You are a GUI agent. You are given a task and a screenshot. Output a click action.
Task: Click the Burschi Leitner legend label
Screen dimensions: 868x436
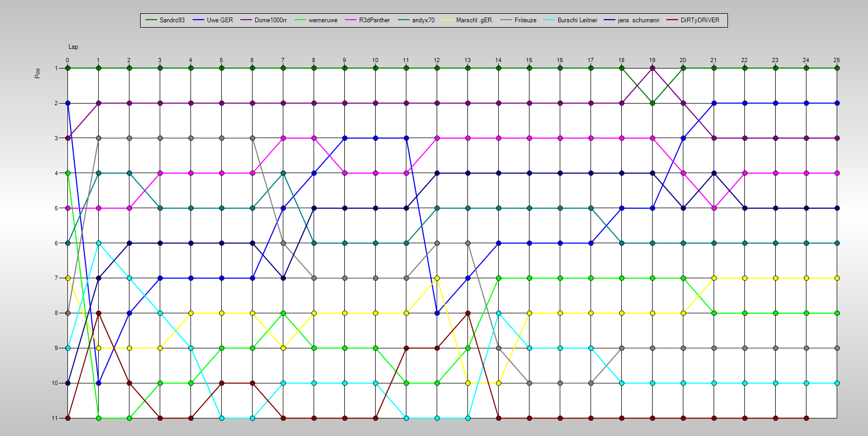click(577, 20)
